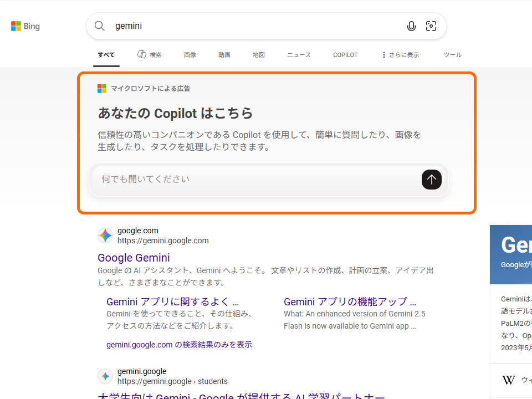The image size is (532, 399).
Task: Click the 検索 item with the compass icon
Action: click(x=150, y=54)
